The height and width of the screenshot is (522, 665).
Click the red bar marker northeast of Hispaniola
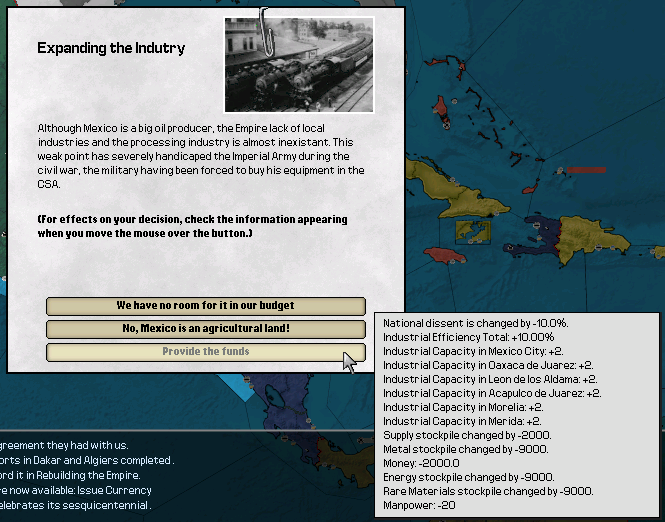pos(586,170)
